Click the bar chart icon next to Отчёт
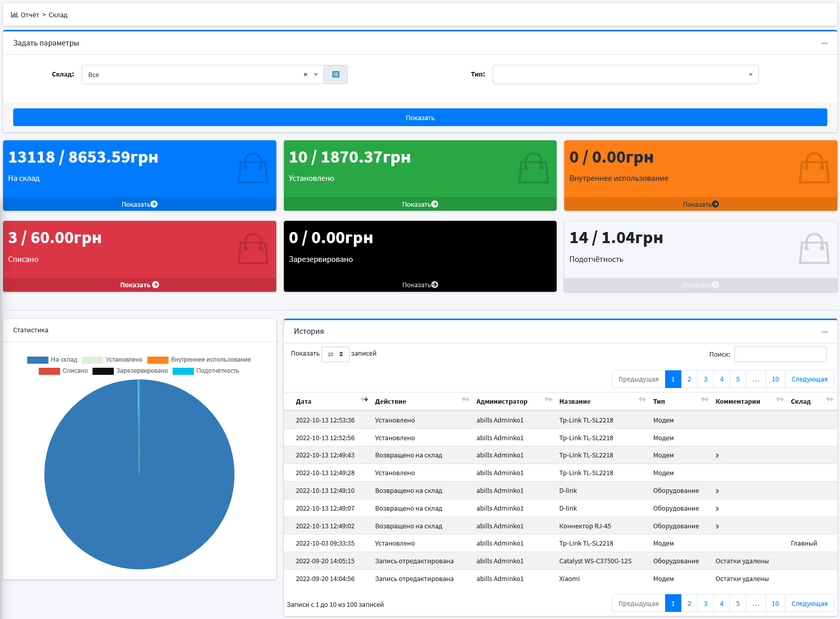 [14, 15]
